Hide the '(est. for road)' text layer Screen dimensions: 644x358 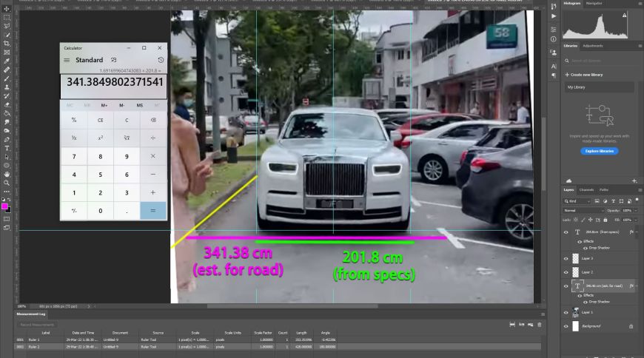(x=566, y=286)
